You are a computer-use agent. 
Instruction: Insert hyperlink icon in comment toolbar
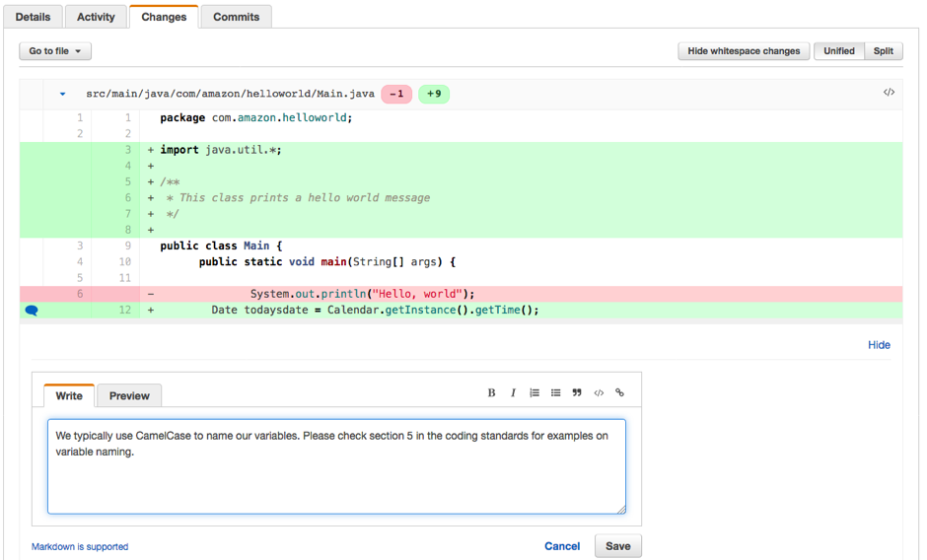click(x=619, y=392)
